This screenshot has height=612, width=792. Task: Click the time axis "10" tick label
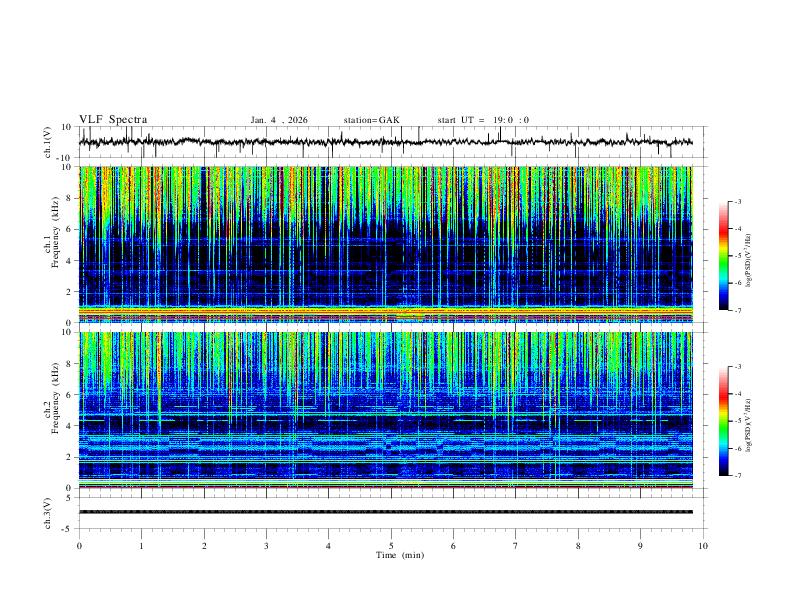pyautogui.click(x=703, y=546)
